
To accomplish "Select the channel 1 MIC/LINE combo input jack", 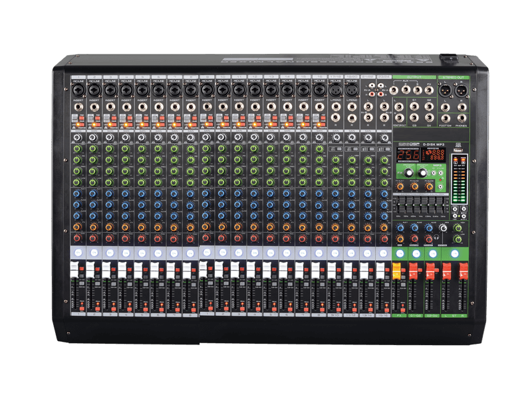I will pyautogui.click(x=78, y=90).
